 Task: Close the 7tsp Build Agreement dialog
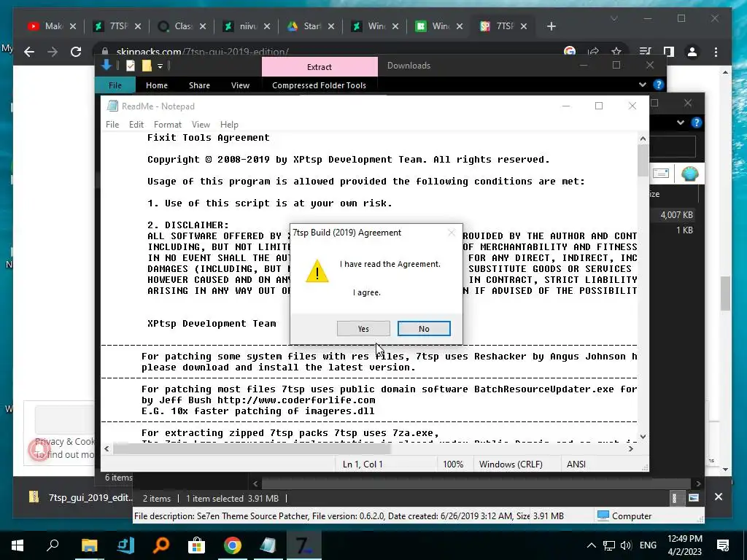point(451,233)
